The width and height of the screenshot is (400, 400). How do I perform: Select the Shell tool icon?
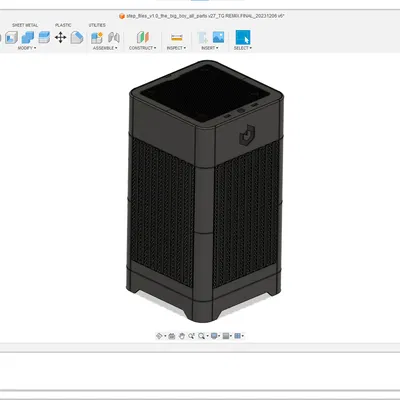(11, 37)
